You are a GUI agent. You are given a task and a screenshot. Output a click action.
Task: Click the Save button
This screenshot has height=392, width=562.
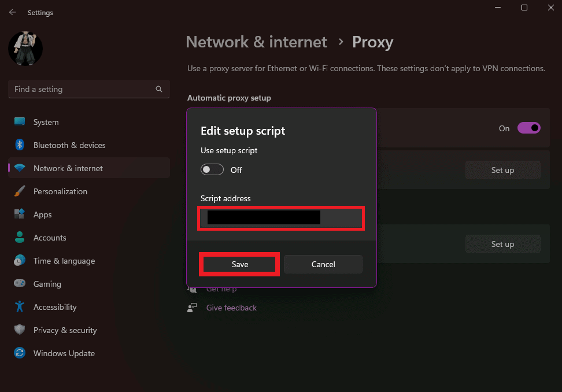[x=239, y=264]
